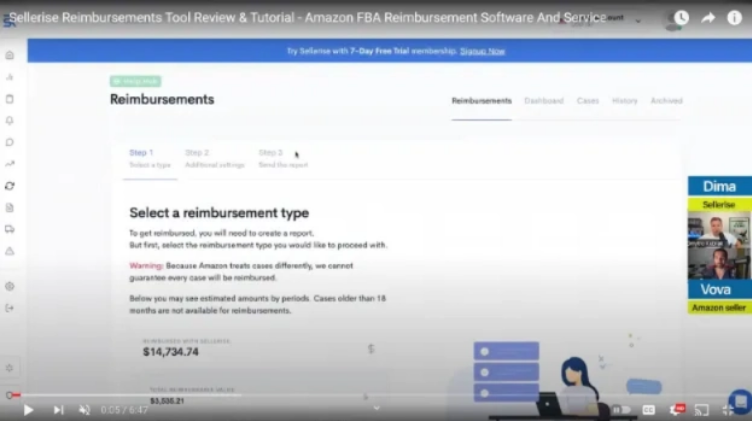The width and height of the screenshot is (752, 421).
Task: Open the bar chart analytics sidebar icon
Action: point(10,77)
